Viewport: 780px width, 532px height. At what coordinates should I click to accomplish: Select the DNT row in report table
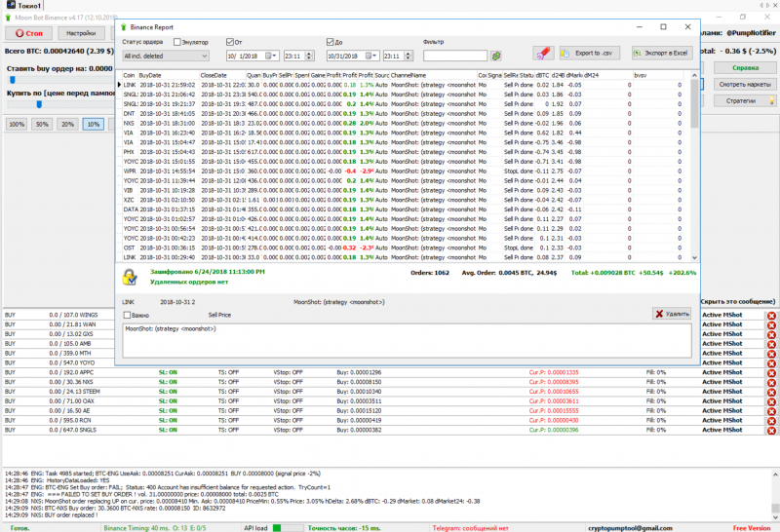pyautogui.click(x=401, y=113)
